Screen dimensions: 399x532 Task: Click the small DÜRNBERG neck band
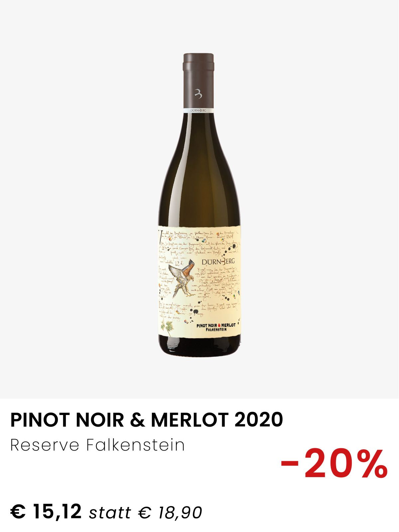coord(199,109)
